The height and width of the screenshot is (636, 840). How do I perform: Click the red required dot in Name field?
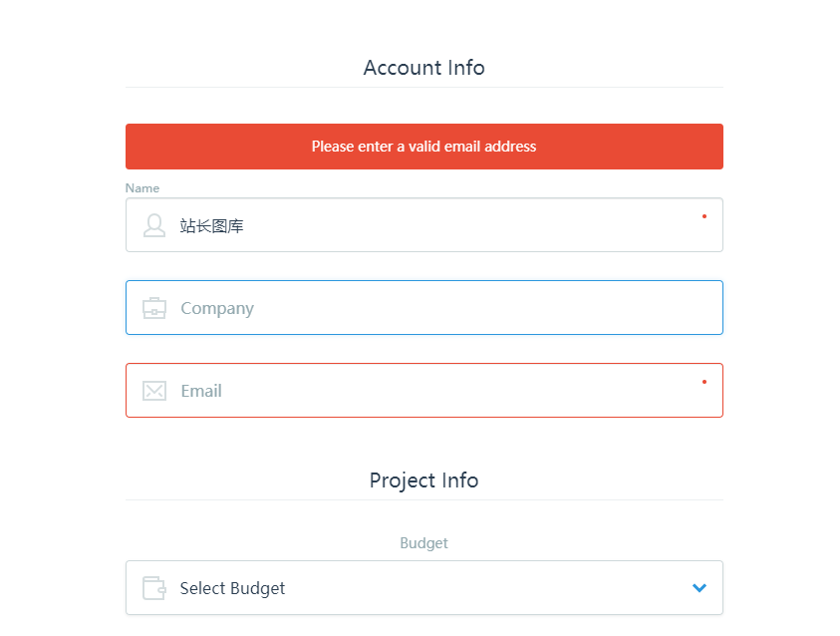tap(704, 215)
